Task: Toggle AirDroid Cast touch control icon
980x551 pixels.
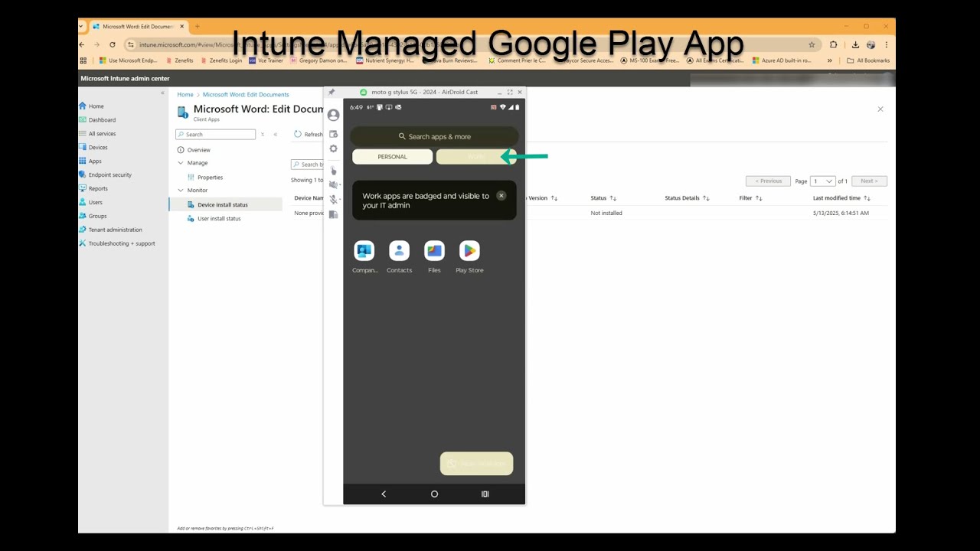Action: 333,170
